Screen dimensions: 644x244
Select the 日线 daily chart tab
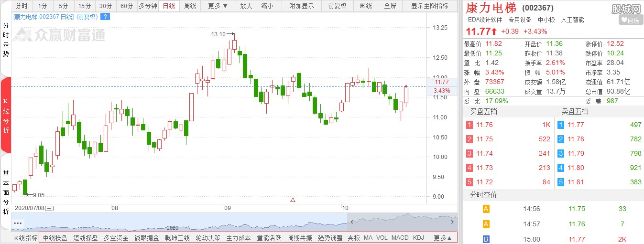tap(169, 6)
